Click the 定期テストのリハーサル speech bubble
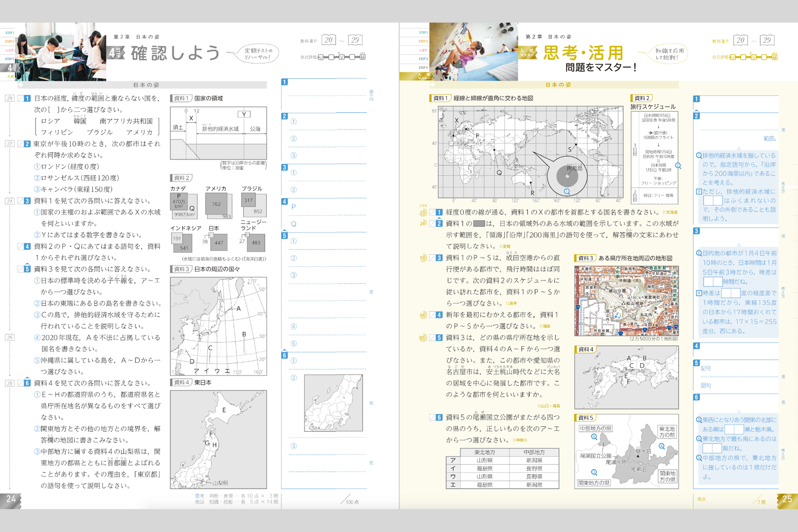This screenshot has width=798, height=532. 261,53
